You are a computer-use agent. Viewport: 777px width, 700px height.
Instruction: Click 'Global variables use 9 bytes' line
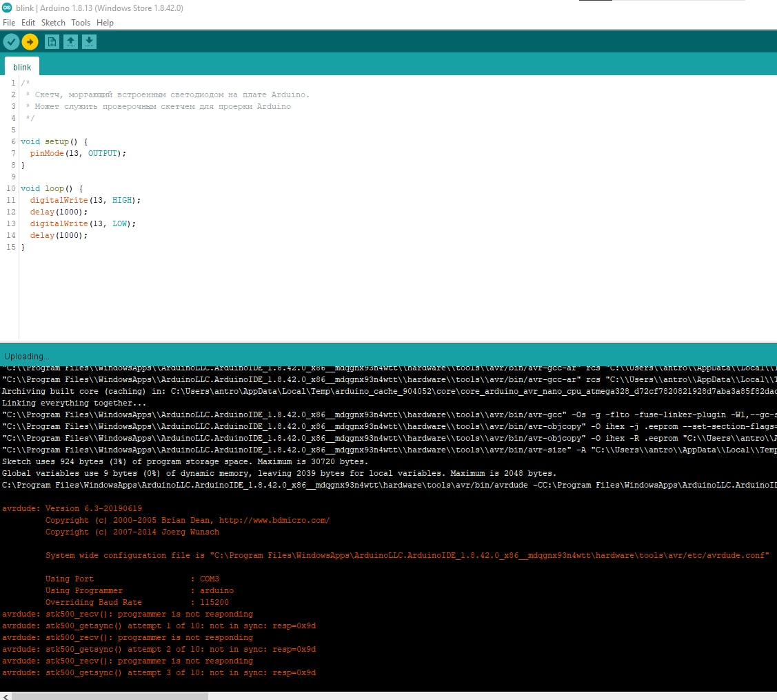(x=279, y=473)
